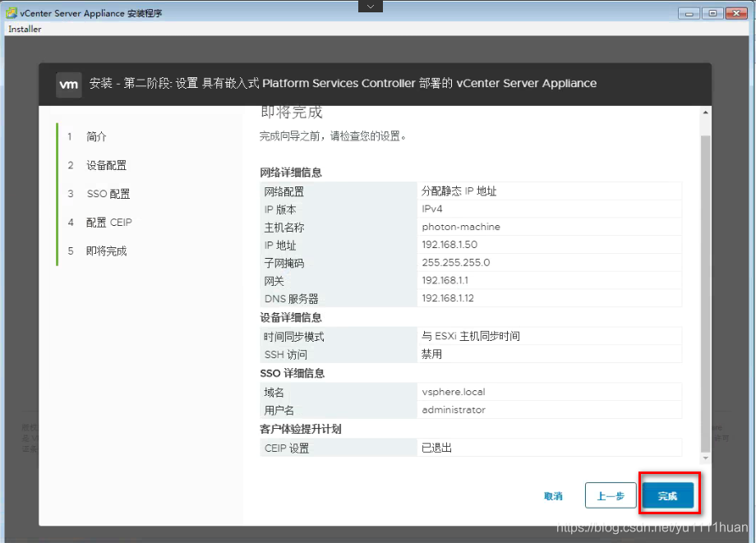
Task: Click the scrollbar down arrow
Action: [705, 458]
